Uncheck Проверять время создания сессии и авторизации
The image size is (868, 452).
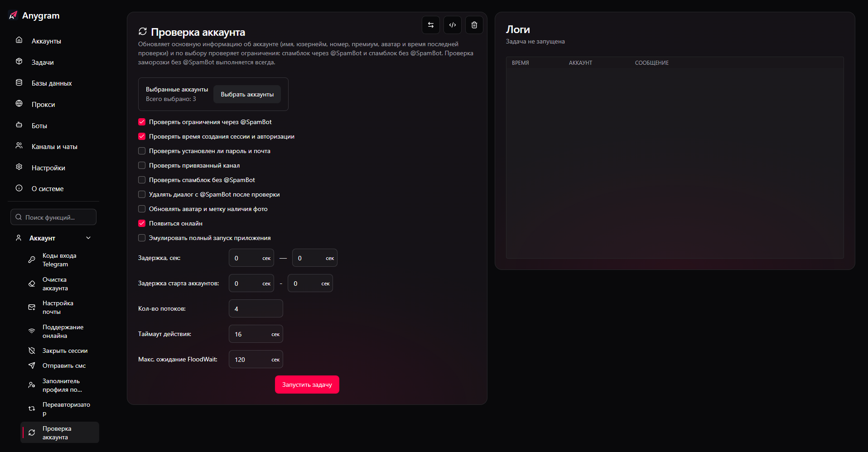(142, 136)
